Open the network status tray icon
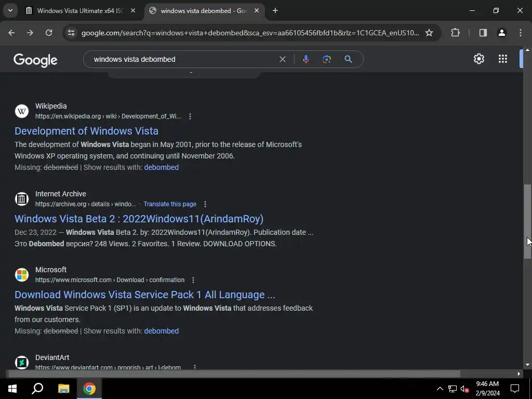This screenshot has width=532, height=399. [x=453, y=389]
